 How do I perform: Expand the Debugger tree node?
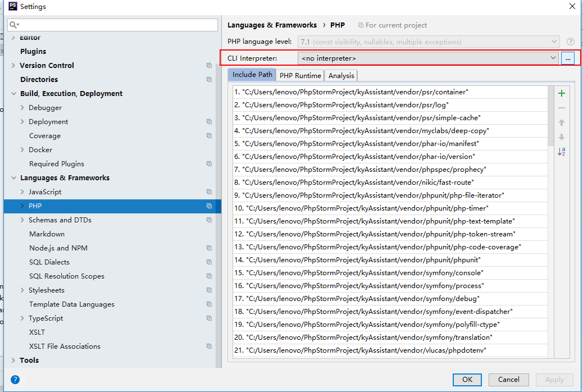[22, 107]
